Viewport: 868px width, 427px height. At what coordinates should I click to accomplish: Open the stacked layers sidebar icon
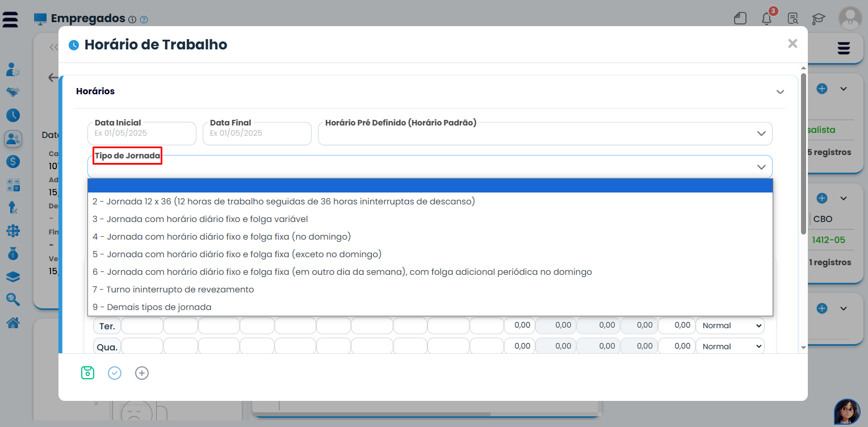point(13,277)
